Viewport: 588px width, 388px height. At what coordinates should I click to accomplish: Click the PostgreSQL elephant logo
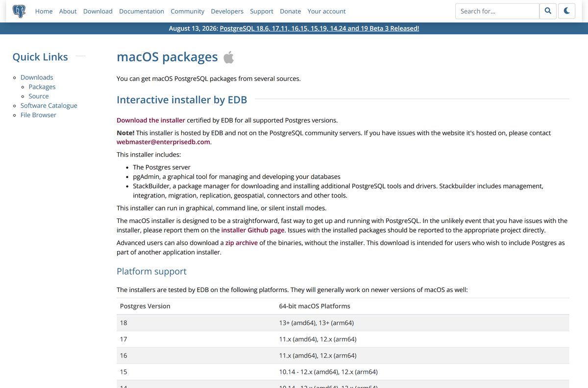click(x=19, y=11)
